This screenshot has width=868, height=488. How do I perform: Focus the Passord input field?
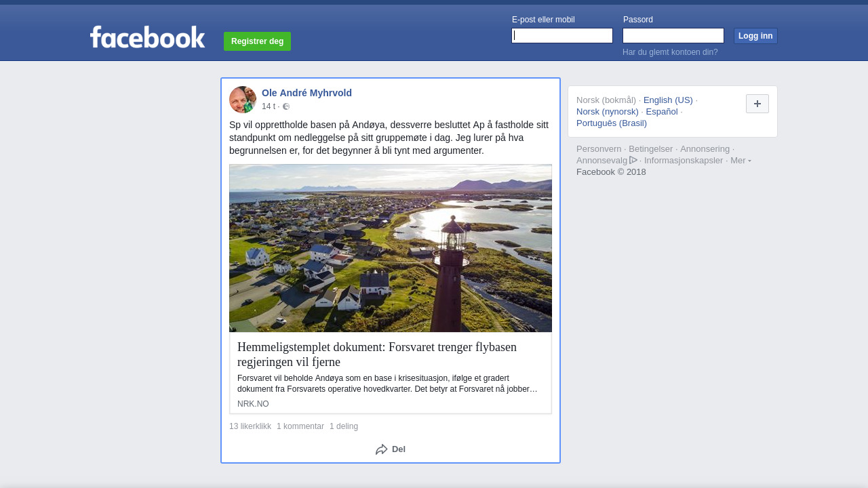coord(673,35)
